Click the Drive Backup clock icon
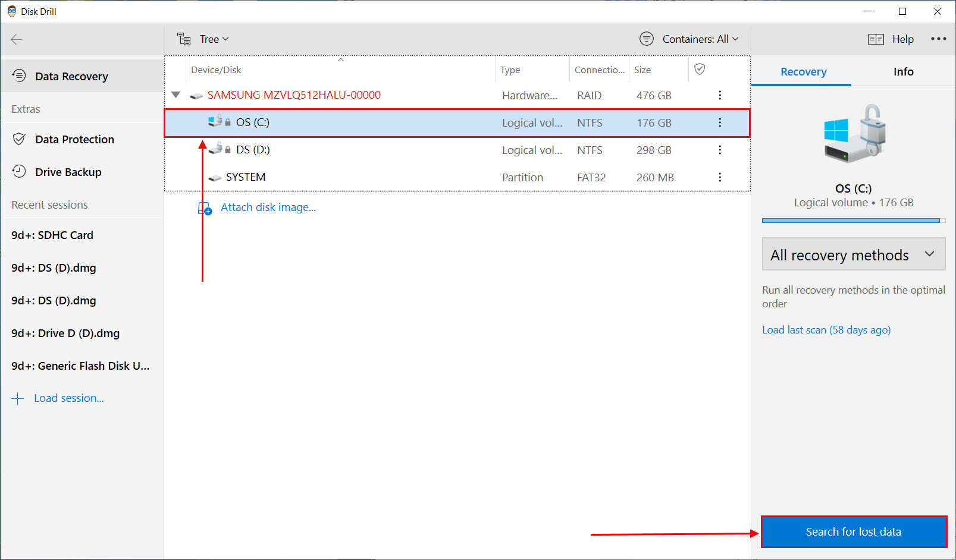Viewport: 956px width, 560px height. (x=19, y=171)
